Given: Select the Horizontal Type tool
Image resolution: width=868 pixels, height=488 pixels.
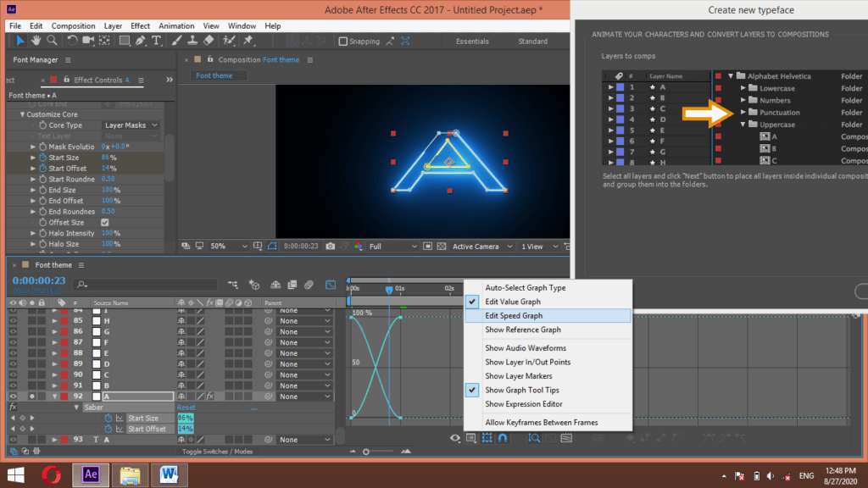Looking at the screenshot, I should [157, 41].
